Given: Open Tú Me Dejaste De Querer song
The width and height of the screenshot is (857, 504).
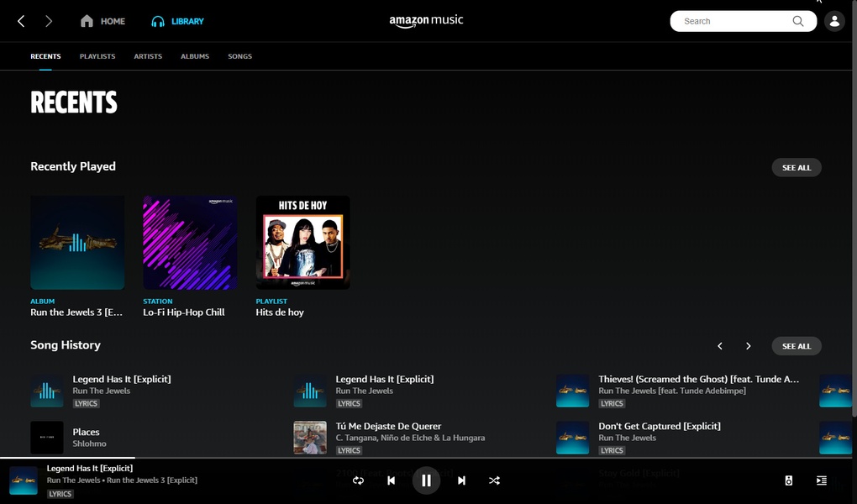Looking at the screenshot, I should 389,426.
